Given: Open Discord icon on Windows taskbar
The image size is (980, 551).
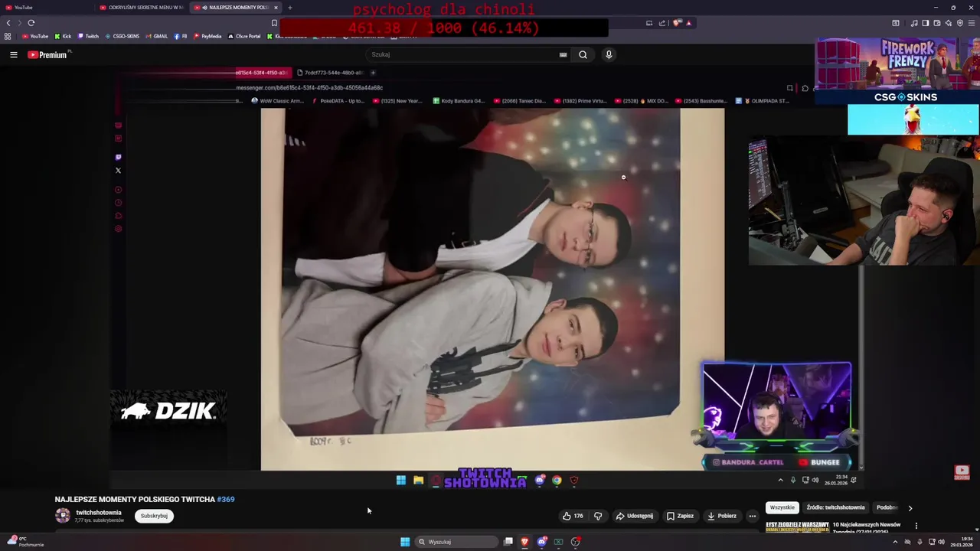Looking at the screenshot, I should coord(541,542).
